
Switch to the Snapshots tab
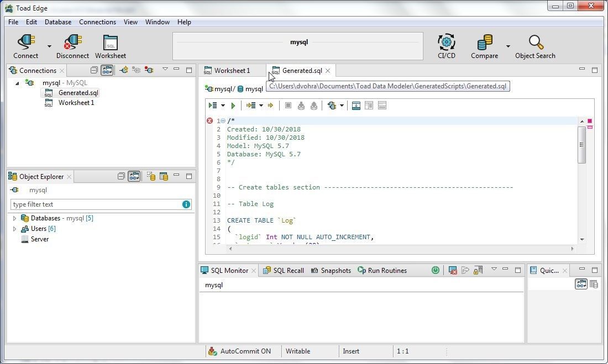coord(331,270)
